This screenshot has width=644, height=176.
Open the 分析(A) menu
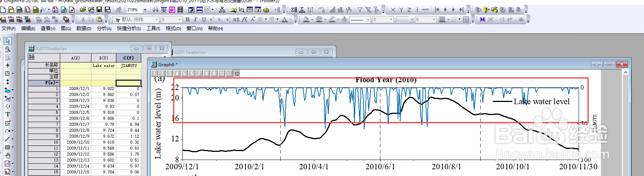104,28
